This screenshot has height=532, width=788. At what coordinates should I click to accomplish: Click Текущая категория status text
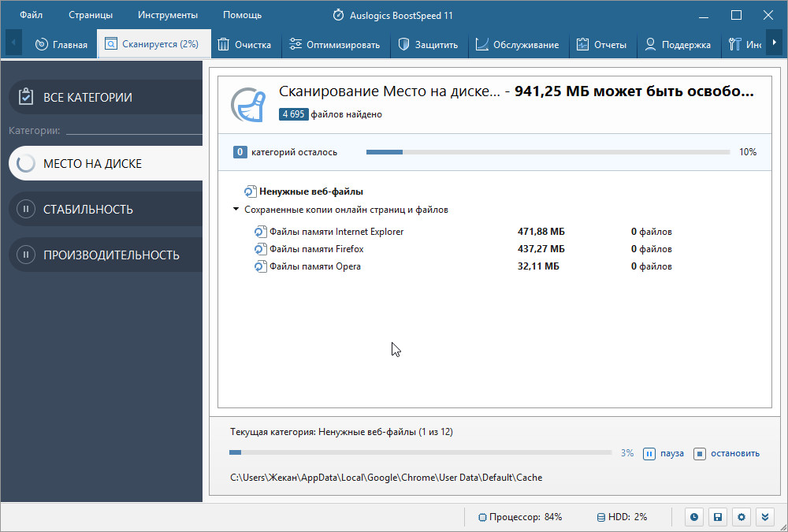pyautogui.click(x=341, y=432)
